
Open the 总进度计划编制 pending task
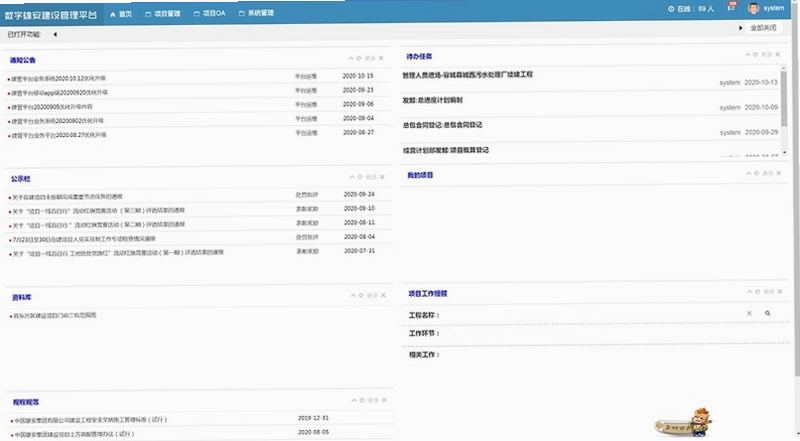coord(433,100)
